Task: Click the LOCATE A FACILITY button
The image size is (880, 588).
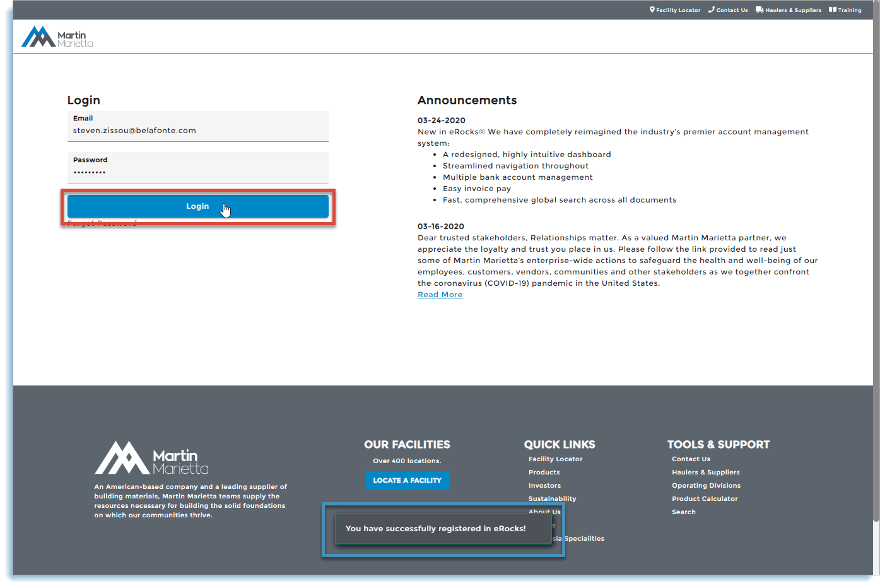Action: click(408, 480)
